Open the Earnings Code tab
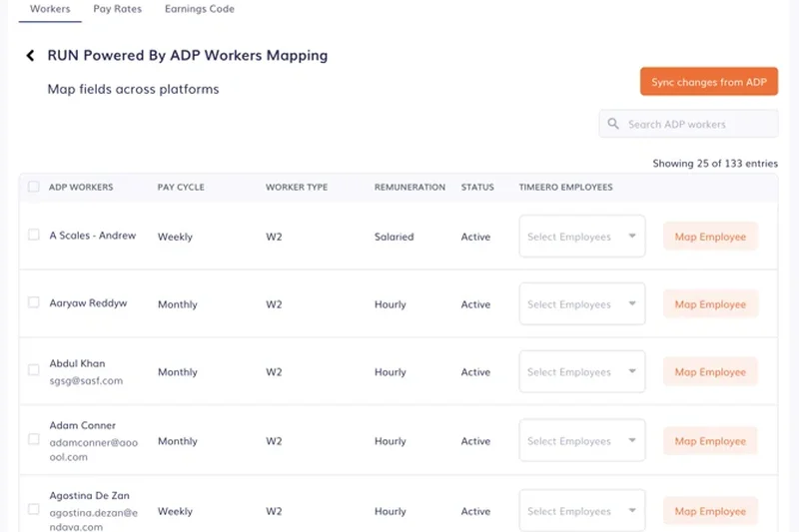 click(200, 9)
